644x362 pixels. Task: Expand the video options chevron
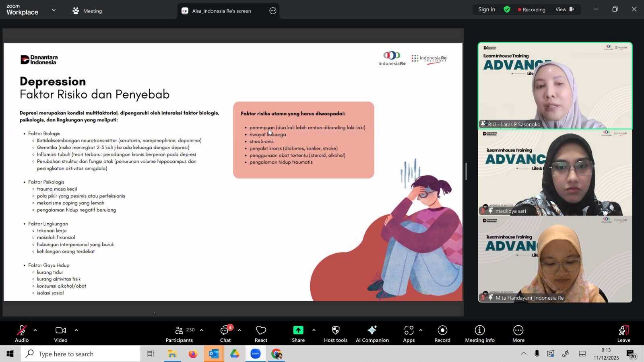(76, 330)
